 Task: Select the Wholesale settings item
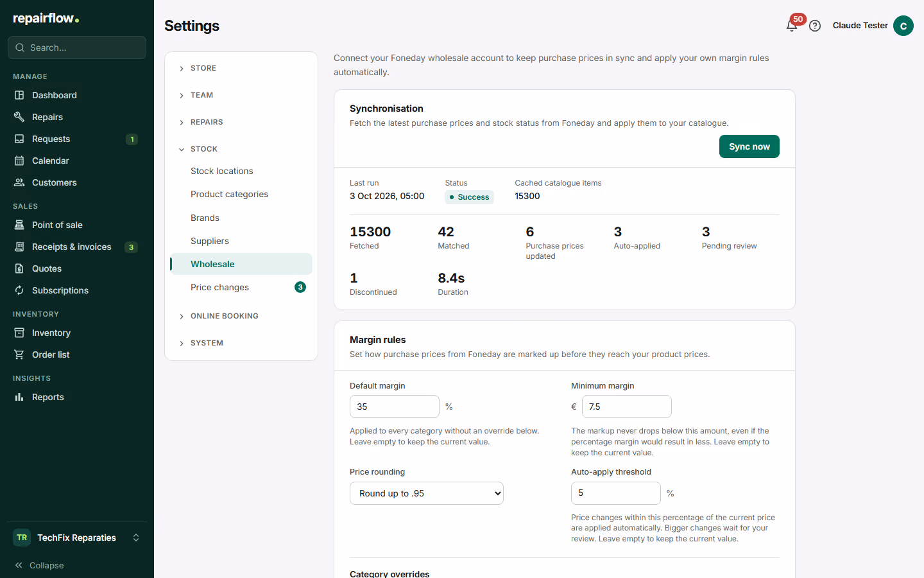pos(241,264)
